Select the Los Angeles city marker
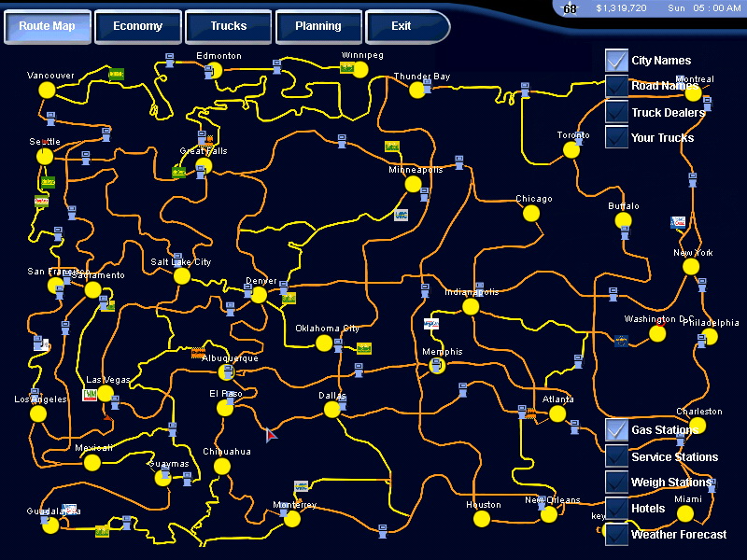747x560 pixels. [x=38, y=413]
